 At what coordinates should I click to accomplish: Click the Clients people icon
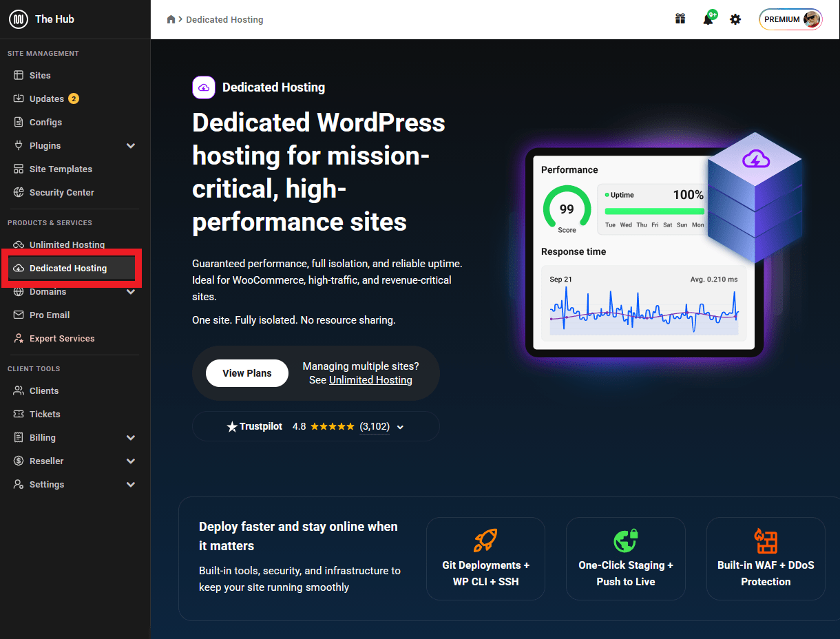pyautogui.click(x=19, y=390)
